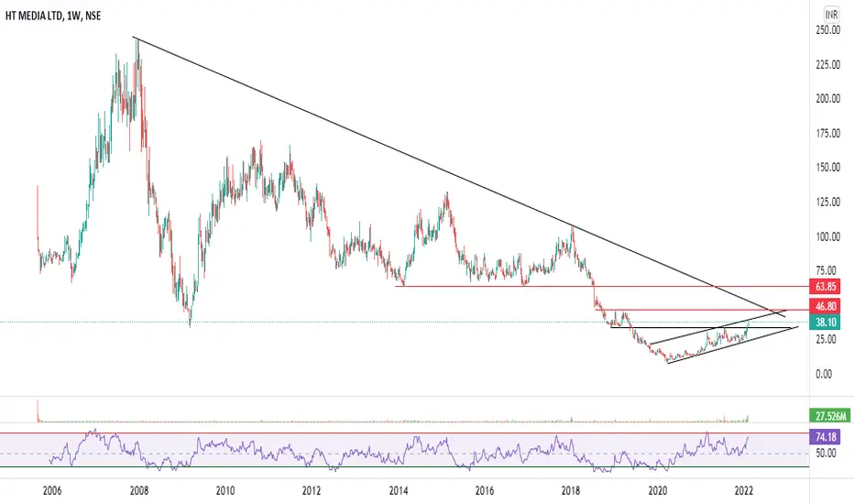Image resolution: width=854 pixels, height=504 pixels.
Task: Click the 2020 time axis label
Action: (x=657, y=491)
